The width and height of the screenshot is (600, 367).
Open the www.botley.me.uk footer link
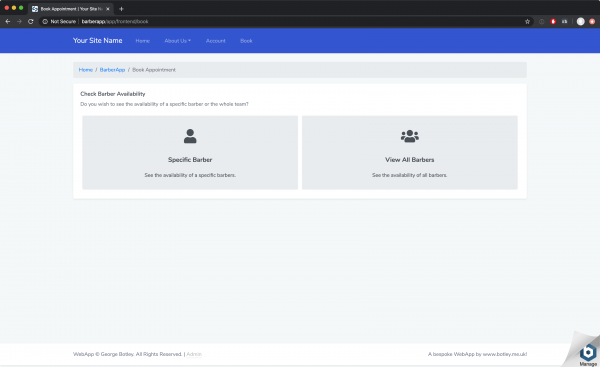click(x=505, y=354)
